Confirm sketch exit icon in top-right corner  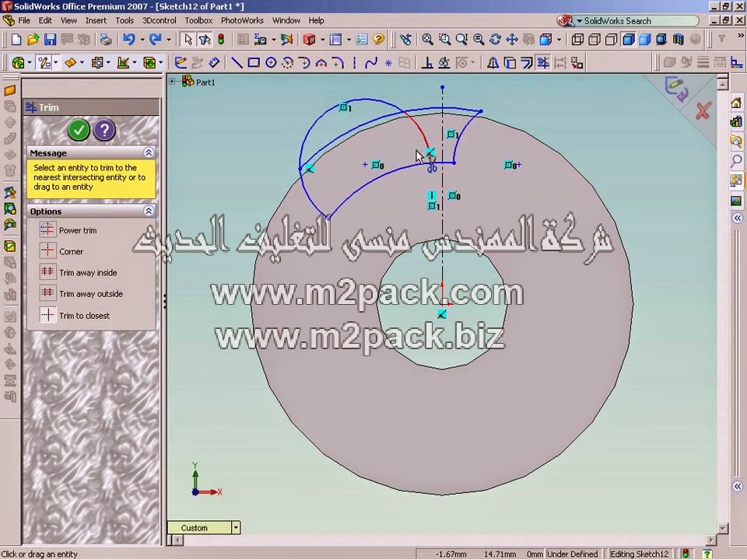click(x=676, y=89)
